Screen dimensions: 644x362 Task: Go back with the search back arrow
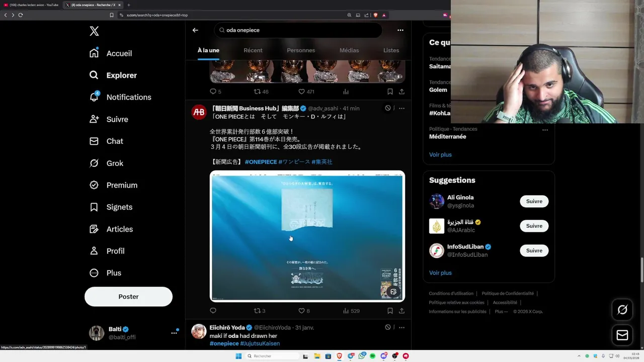195,30
